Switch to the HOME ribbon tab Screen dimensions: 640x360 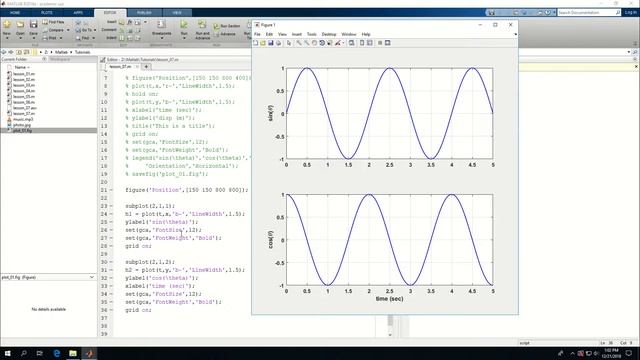[15, 13]
